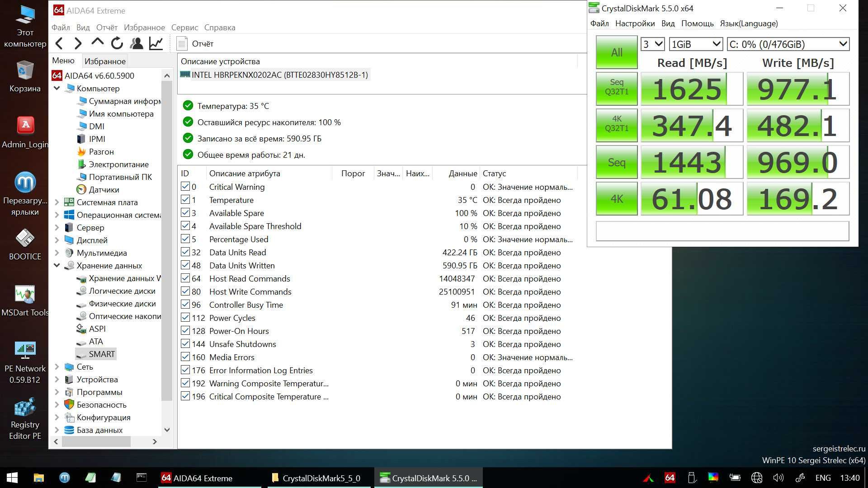
Task: Toggle the Host Write Commands checkbox
Action: click(x=185, y=291)
